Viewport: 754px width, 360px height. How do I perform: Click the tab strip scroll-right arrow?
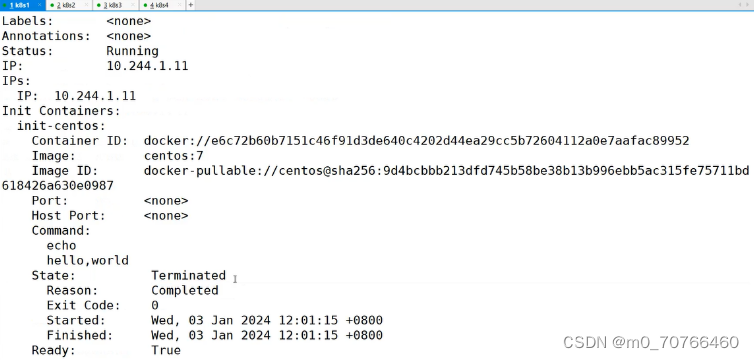748,5
